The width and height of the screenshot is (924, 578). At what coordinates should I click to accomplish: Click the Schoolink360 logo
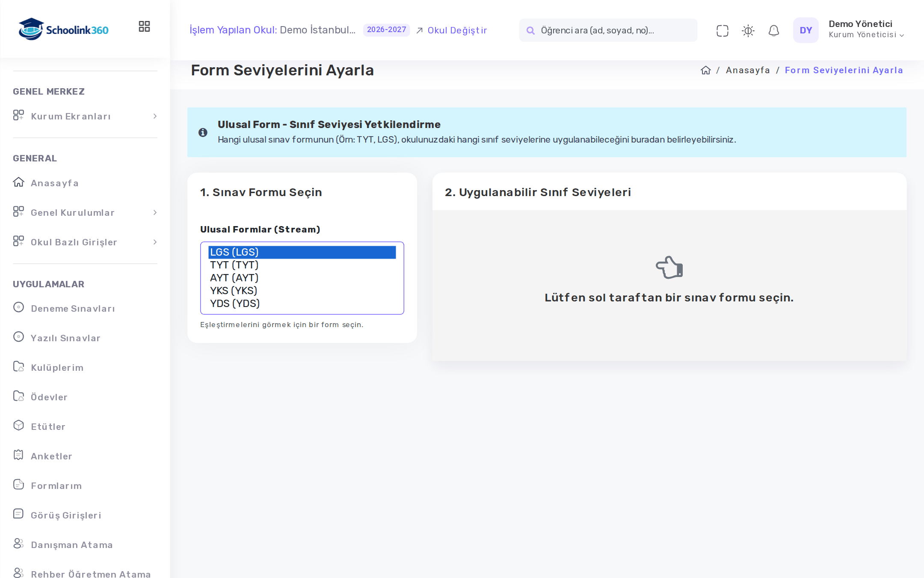tap(63, 29)
